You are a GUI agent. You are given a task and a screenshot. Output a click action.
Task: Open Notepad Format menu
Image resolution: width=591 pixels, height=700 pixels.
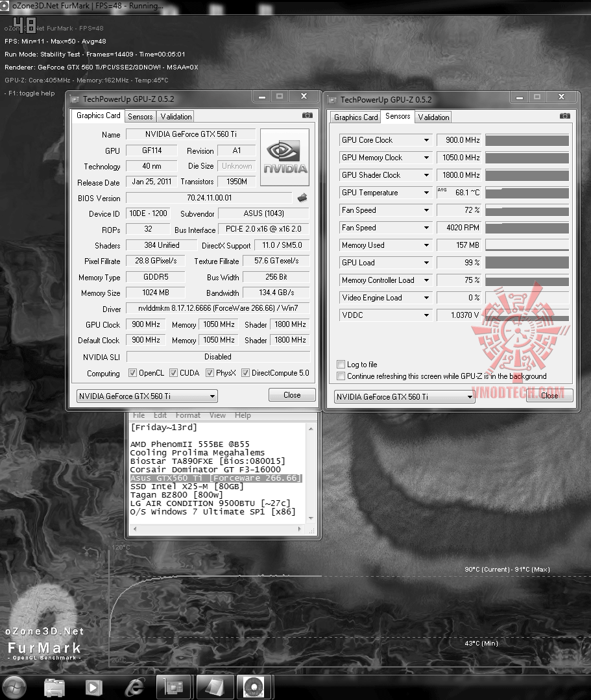pyautogui.click(x=188, y=415)
